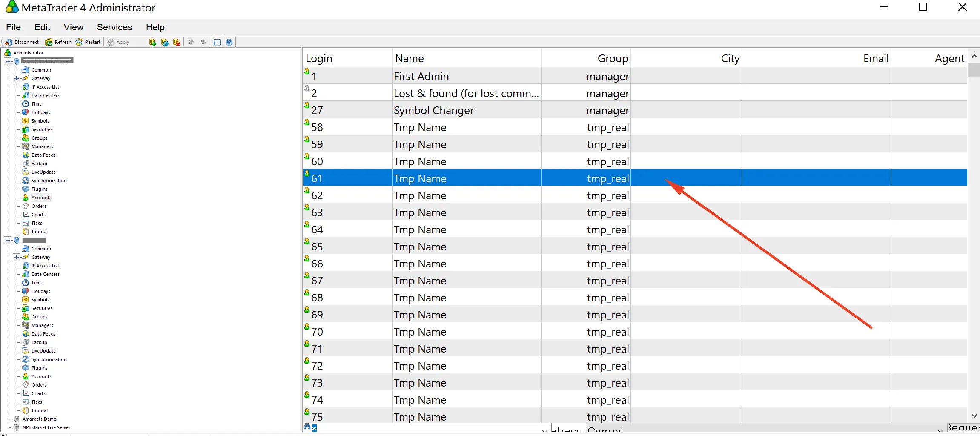This screenshot has height=436, width=980.
Task: Select account row with login 61
Action: 635,178
